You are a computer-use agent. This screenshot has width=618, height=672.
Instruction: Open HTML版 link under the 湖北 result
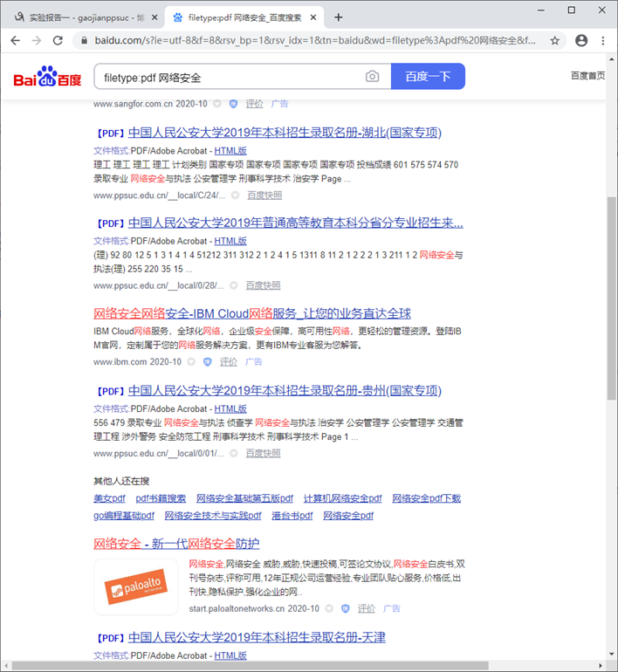pos(230,151)
